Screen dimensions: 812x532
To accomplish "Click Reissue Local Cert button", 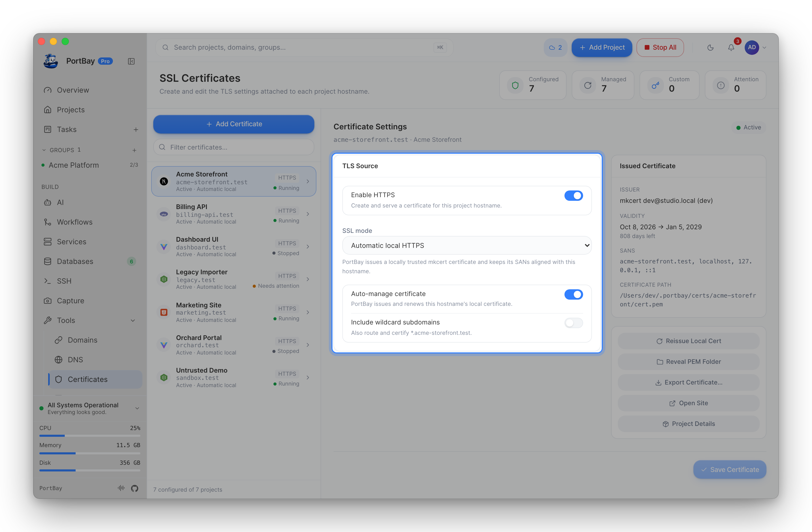I will pos(688,341).
